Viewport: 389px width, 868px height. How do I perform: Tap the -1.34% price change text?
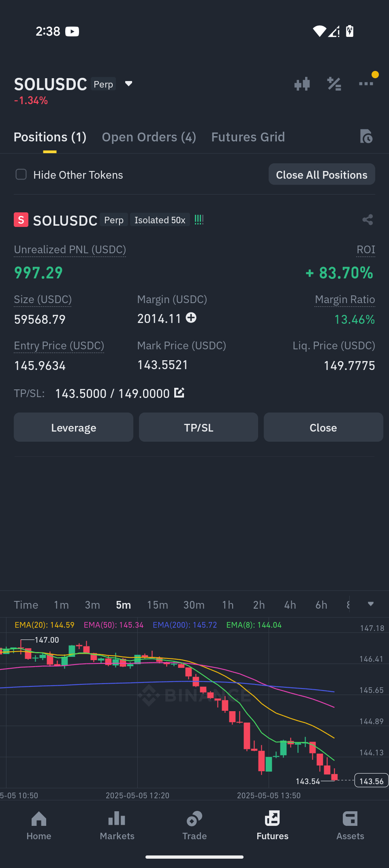(31, 100)
